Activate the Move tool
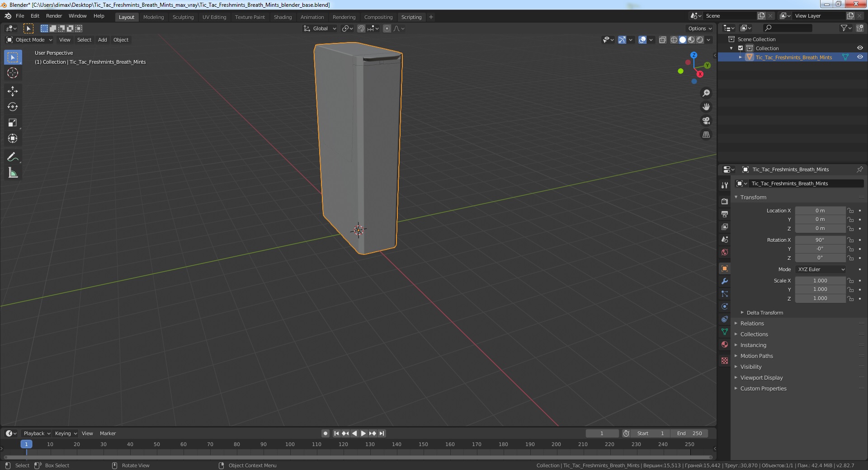The image size is (868, 470). click(x=13, y=91)
